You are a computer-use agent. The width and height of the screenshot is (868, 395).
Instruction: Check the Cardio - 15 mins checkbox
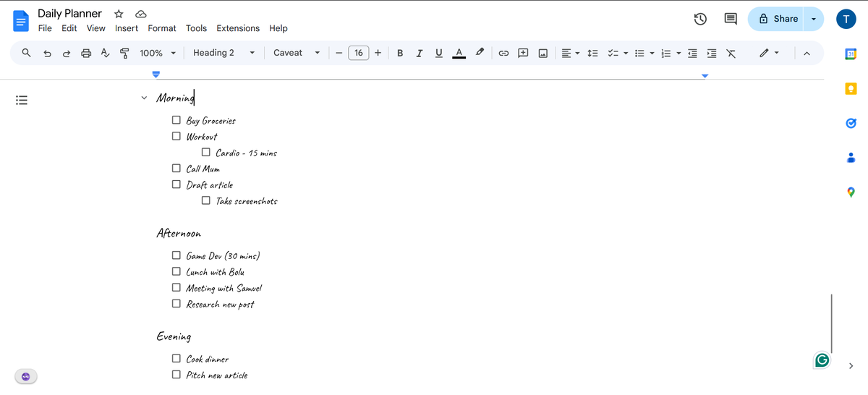[206, 152]
